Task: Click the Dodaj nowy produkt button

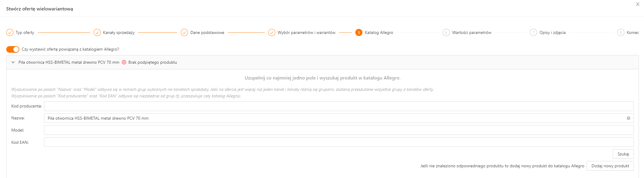Action: point(610,166)
